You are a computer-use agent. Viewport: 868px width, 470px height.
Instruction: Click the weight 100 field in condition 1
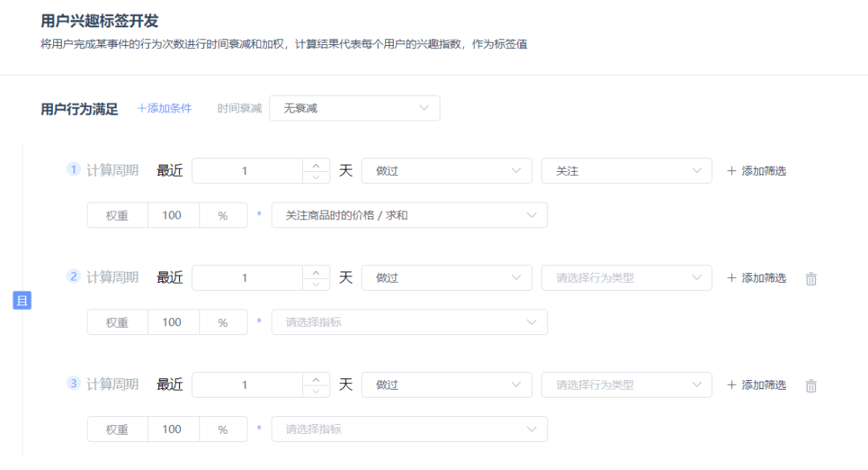tap(172, 215)
